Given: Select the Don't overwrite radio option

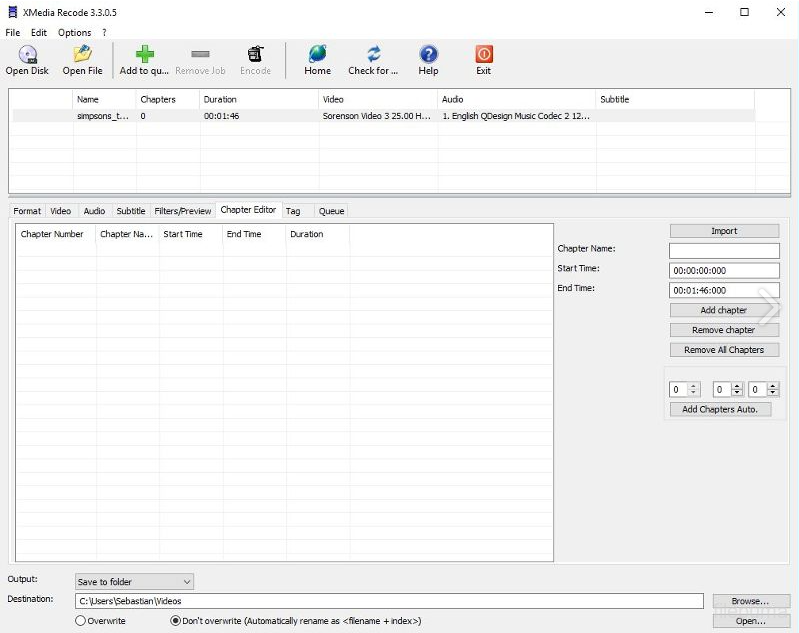Looking at the screenshot, I should coord(175,621).
